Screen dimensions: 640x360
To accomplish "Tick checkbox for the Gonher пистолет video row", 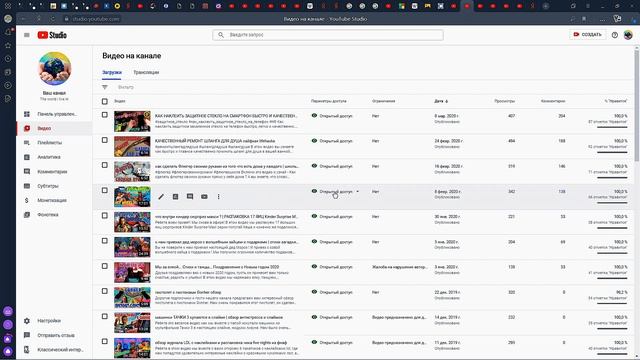I will point(105,291).
